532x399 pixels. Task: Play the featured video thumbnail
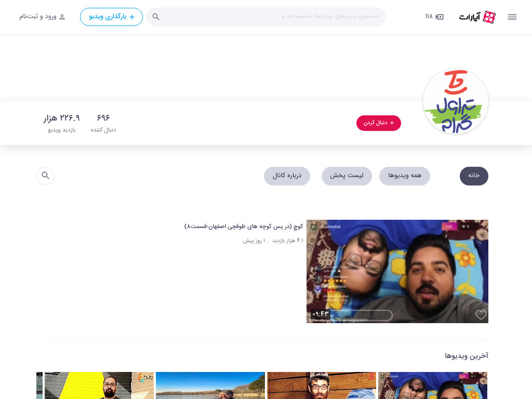pyautogui.click(x=397, y=271)
